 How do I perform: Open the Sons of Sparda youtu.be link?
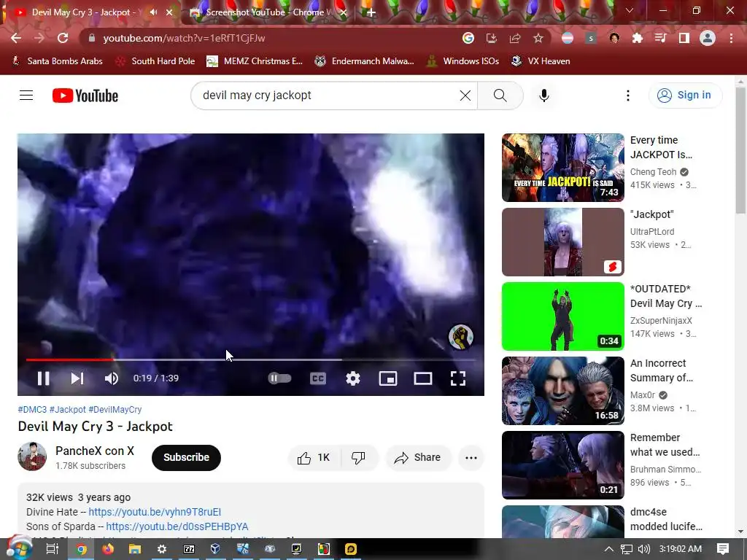pyautogui.click(x=177, y=526)
